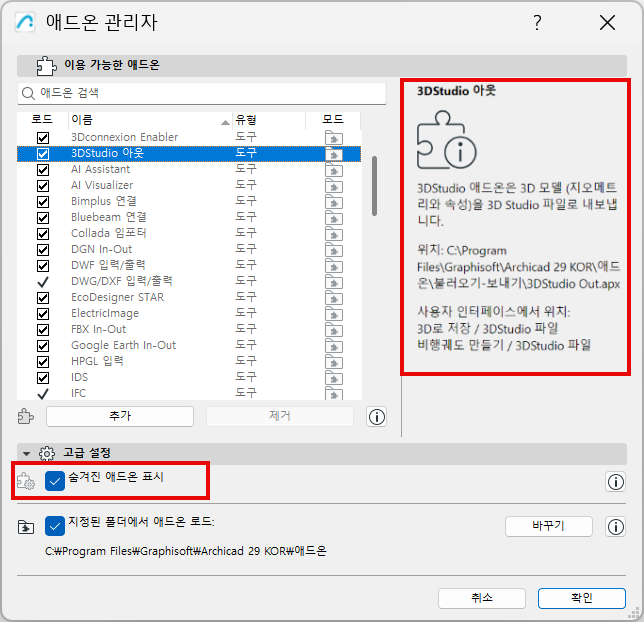Click the help question mark in title bar
Screen dimensions: 644x622
pyautogui.click(x=537, y=22)
